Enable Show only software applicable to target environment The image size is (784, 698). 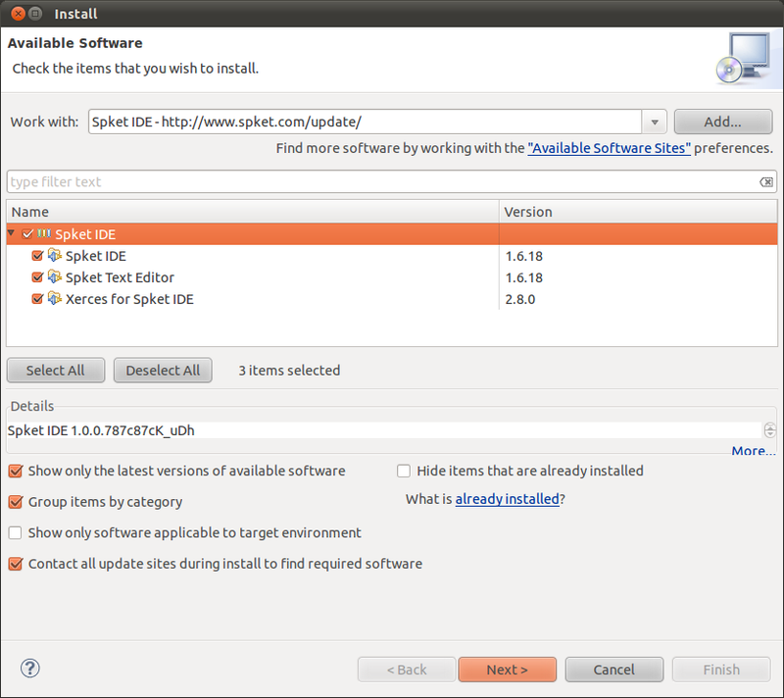click(x=15, y=533)
